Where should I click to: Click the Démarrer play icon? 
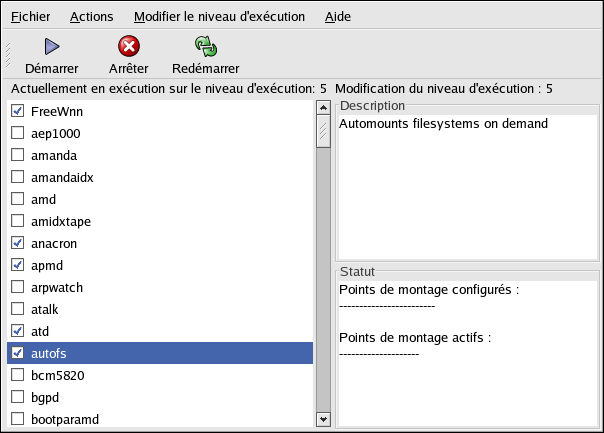(52, 47)
